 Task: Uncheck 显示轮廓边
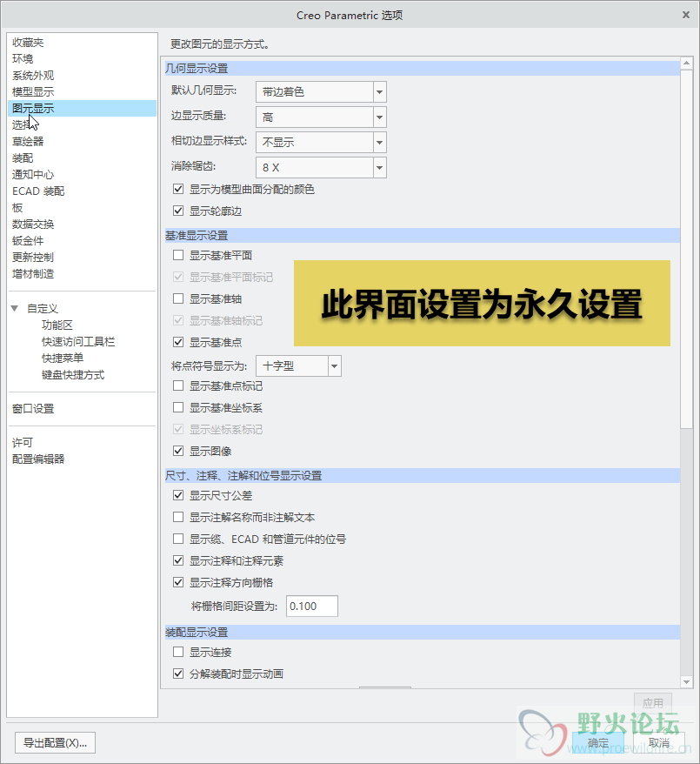(x=178, y=211)
